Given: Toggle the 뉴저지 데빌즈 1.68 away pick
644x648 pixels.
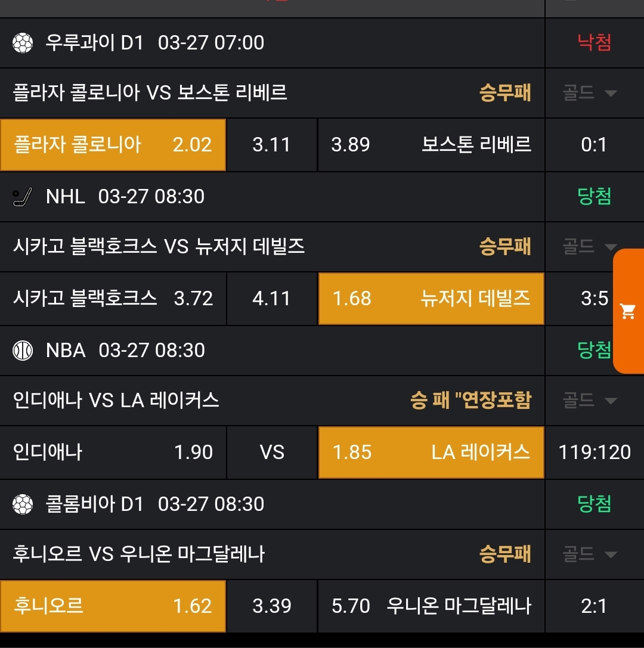Looking at the screenshot, I should (431, 299).
